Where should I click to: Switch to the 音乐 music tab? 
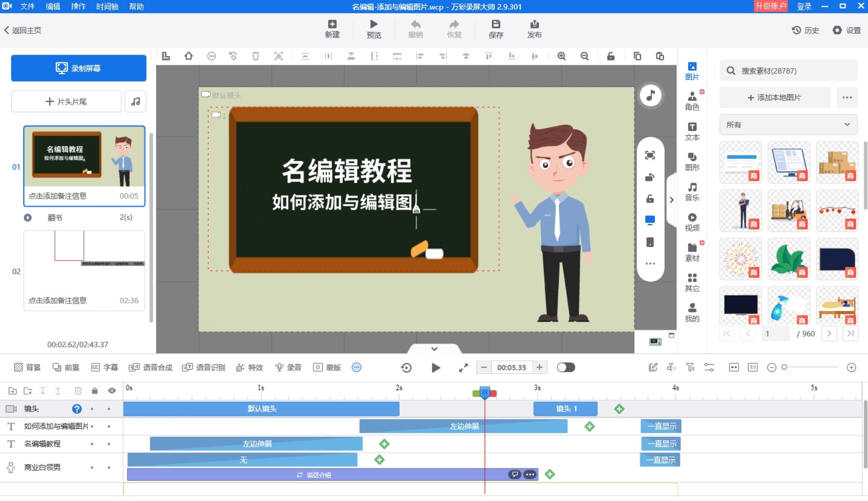click(x=692, y=192)
